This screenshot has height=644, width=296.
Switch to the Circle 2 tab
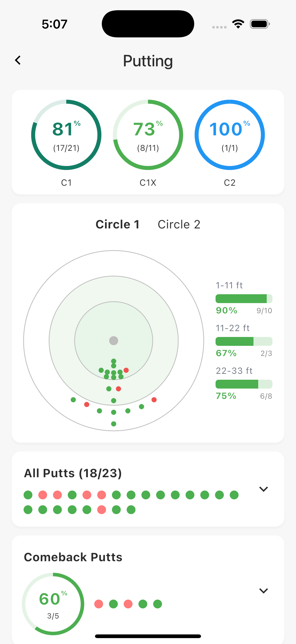point(179,224)
